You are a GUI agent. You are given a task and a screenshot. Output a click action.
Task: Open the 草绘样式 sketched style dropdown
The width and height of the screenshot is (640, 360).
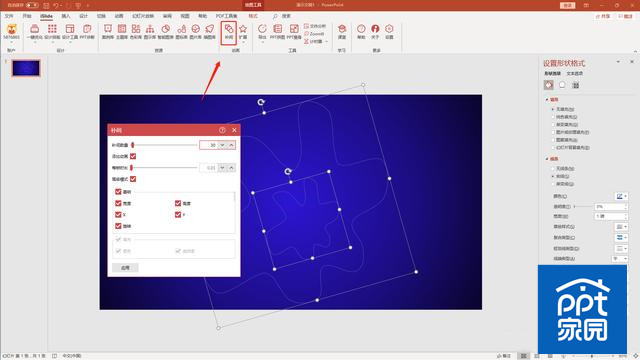[x=622, y=227]
